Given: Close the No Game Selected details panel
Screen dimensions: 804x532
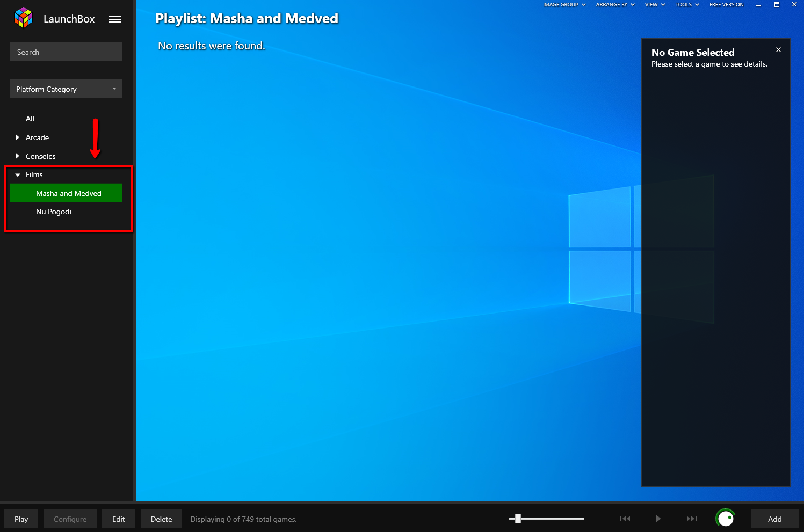Looking at the screenshot, I should pos(778,49).
